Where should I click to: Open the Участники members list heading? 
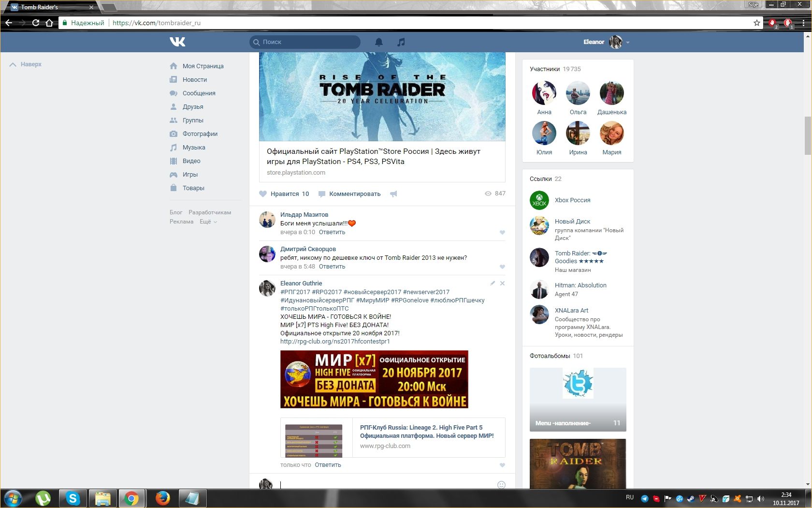click(x=545, y=69)
